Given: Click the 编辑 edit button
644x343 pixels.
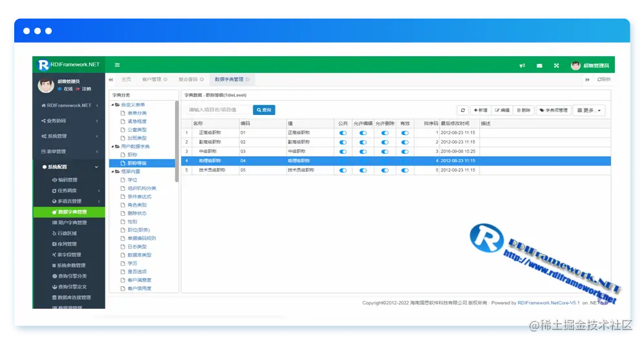Looking at the screenshot, I should 502,110.
